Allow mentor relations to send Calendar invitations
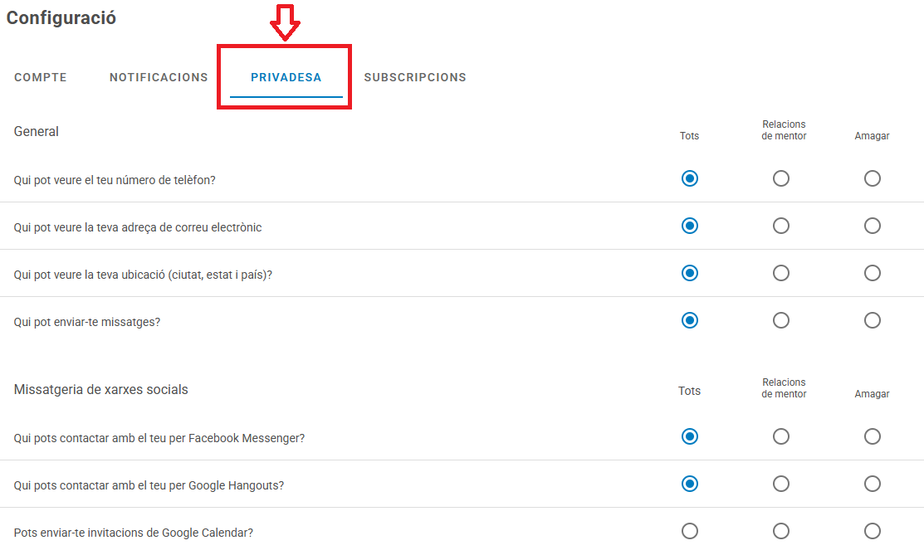 [x=780, y=531]
